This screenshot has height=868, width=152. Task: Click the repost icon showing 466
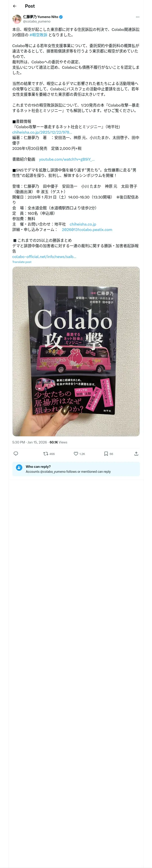tap(49, 454)
